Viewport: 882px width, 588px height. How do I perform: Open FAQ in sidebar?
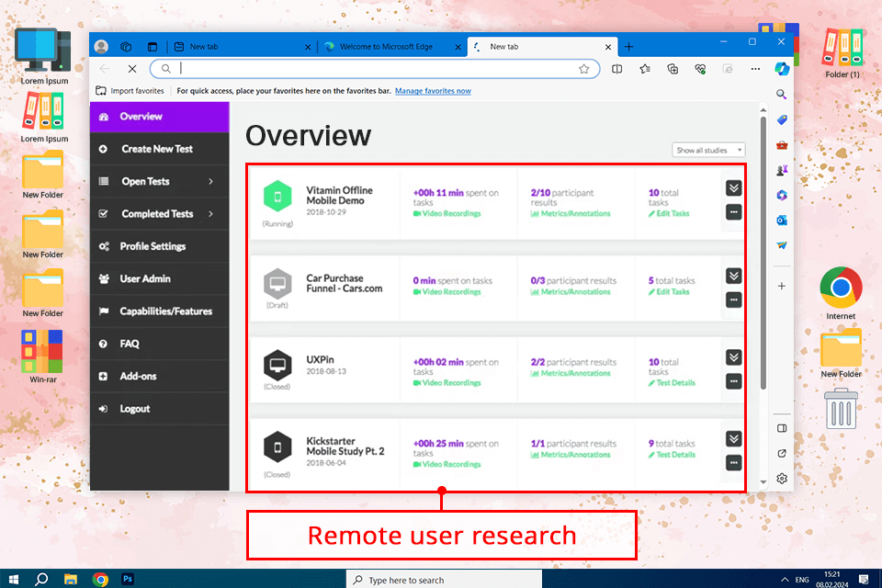(x=159, y=344)
